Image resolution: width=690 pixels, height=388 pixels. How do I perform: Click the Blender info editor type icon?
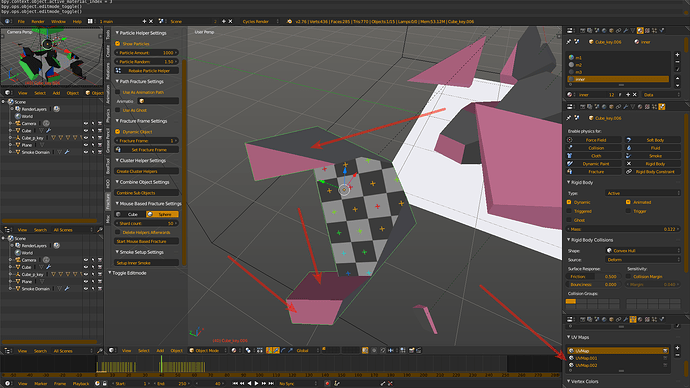tap(7, 21)
